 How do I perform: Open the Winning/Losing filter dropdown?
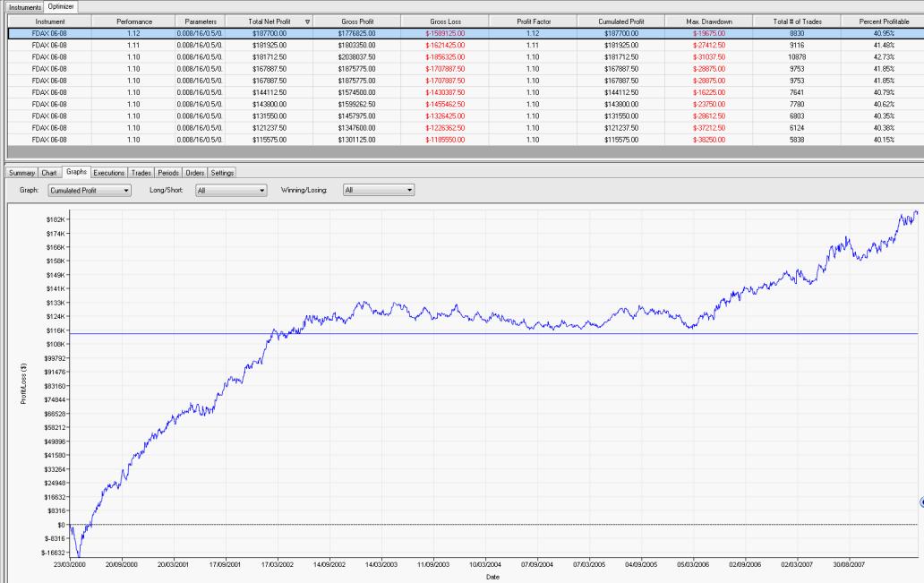pyautogui.click(x=380, y=190)
